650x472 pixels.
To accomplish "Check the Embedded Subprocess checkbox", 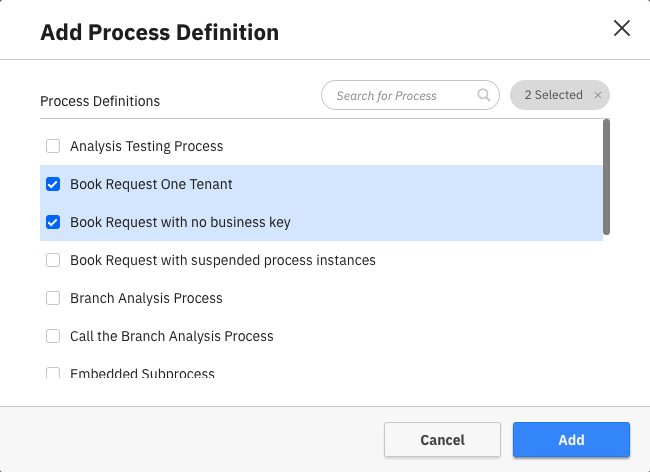I will pyautogui.click(x=53, y=374).
